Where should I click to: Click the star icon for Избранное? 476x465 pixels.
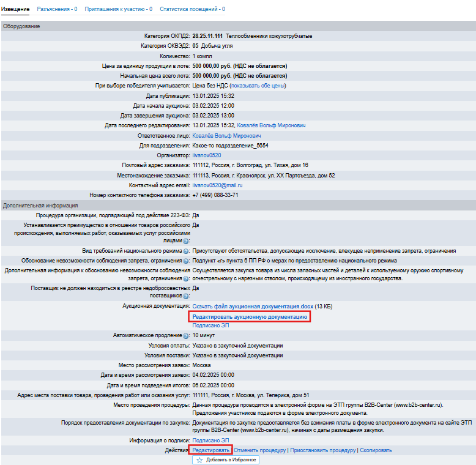tap(199, 460)
